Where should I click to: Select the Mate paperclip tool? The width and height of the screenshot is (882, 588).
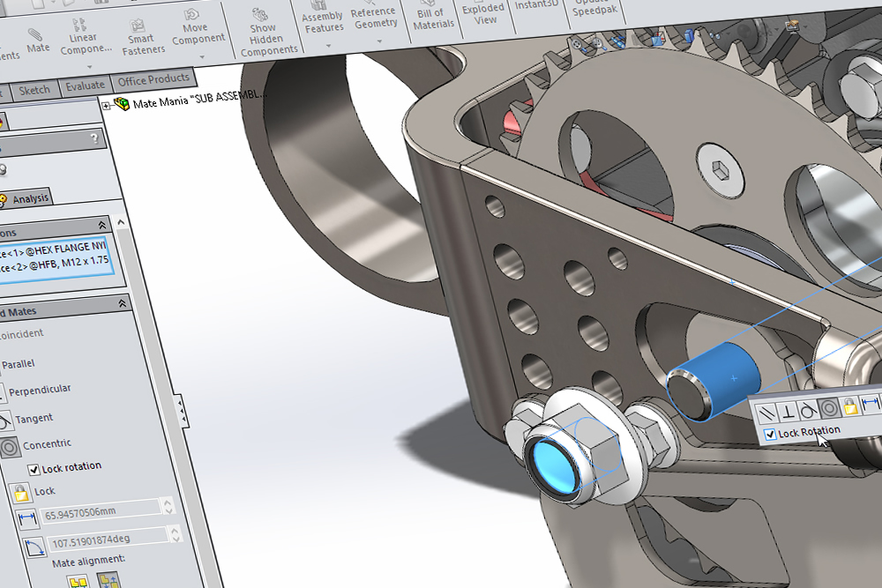(x=36, y=41)
